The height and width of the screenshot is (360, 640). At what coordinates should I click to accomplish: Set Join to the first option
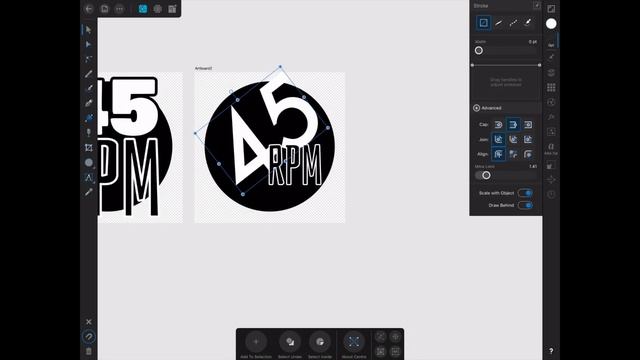(x=498, y=139)
